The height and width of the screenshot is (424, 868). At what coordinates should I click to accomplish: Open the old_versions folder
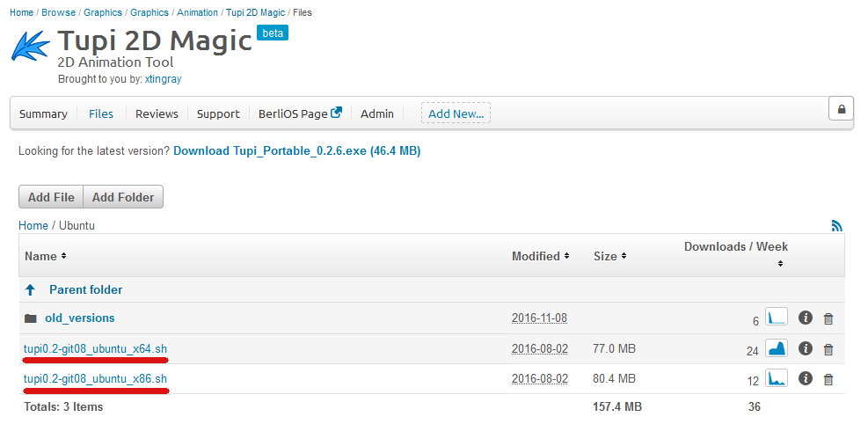[x=79, y=318]
